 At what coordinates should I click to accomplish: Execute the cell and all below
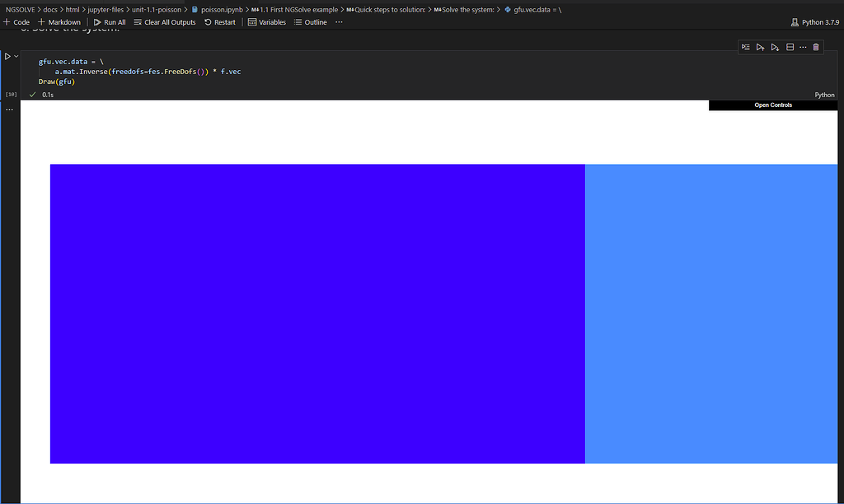click(775, 47)
